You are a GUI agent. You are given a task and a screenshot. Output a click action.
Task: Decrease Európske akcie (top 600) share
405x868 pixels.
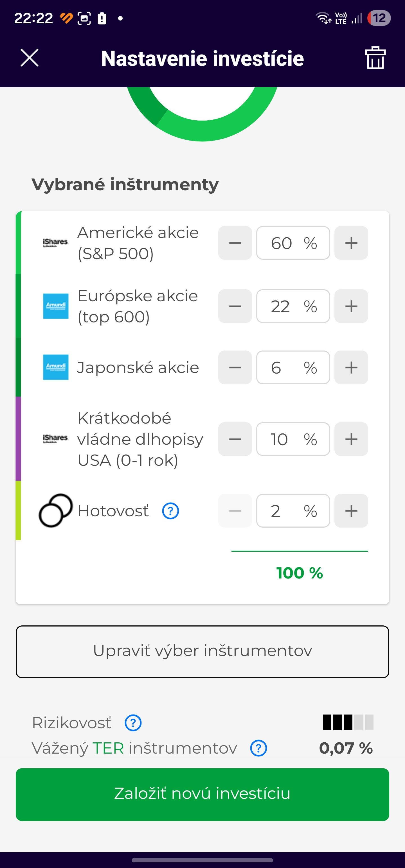point(235,306)
